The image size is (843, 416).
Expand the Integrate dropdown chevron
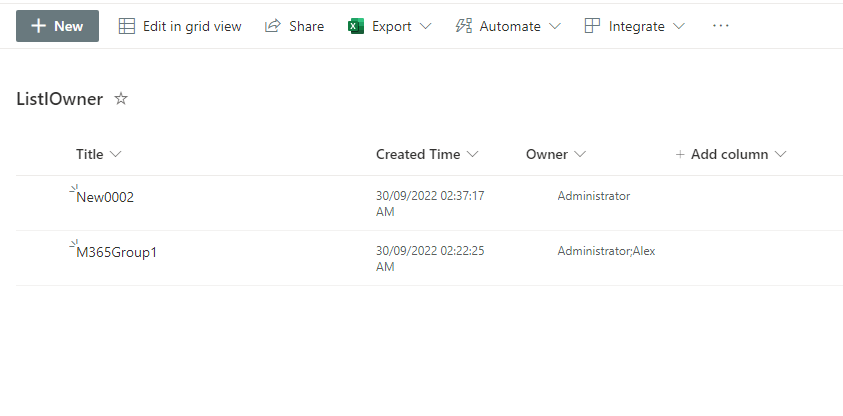679,26
